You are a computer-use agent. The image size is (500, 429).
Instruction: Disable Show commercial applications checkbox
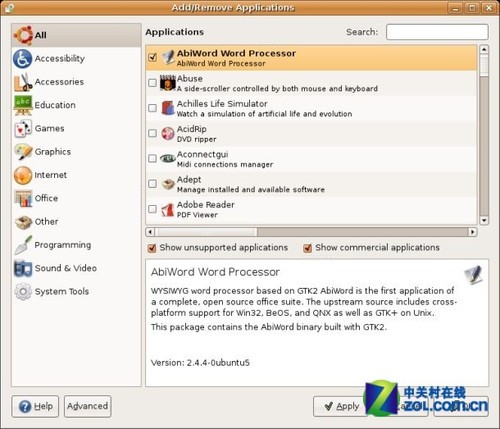[307, 248]
